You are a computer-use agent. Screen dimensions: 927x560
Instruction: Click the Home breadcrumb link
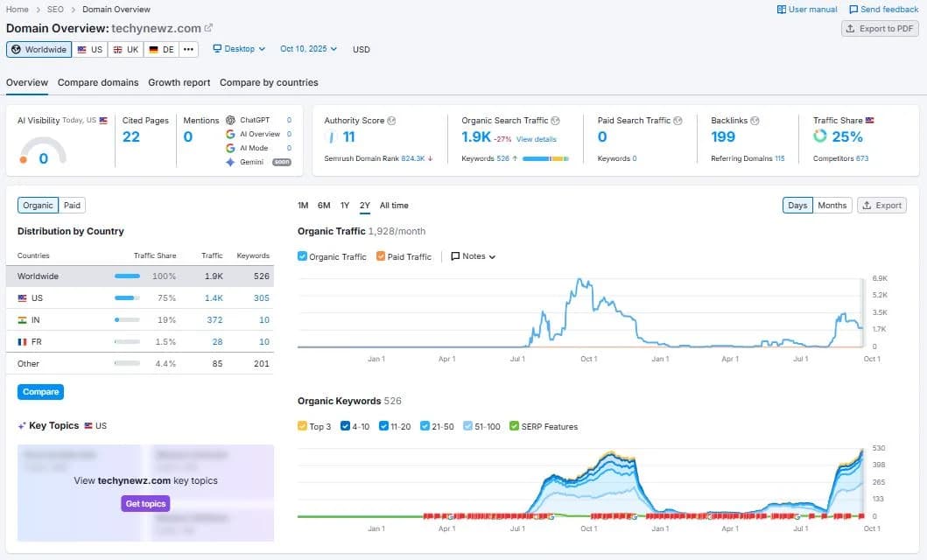pyautogui.click(x=18, y=10)
